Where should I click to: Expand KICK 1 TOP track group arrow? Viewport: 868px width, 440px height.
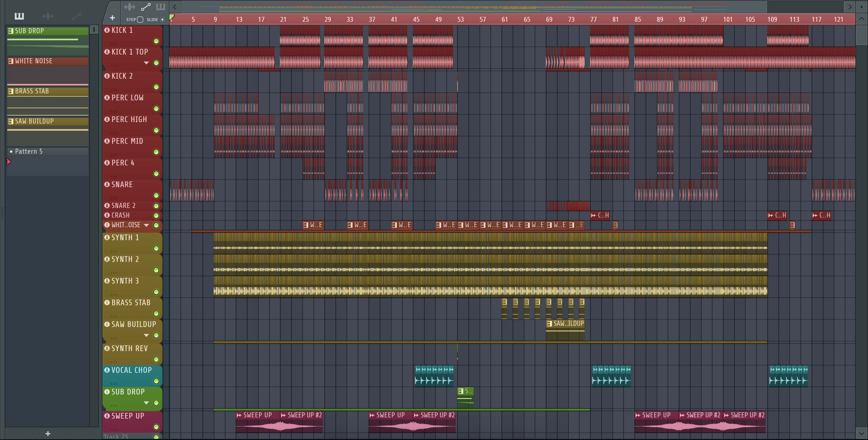tap(146, 63)
